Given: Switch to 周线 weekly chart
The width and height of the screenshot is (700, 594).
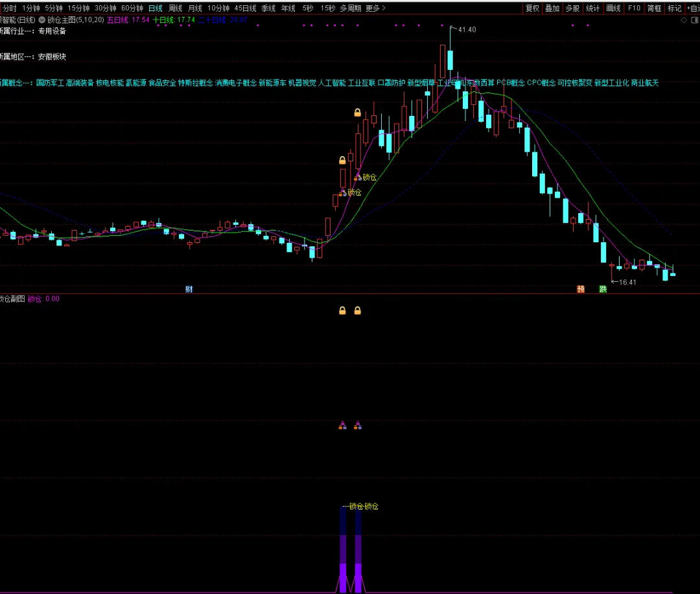Looking at the screenshot, I should (176, 8).
